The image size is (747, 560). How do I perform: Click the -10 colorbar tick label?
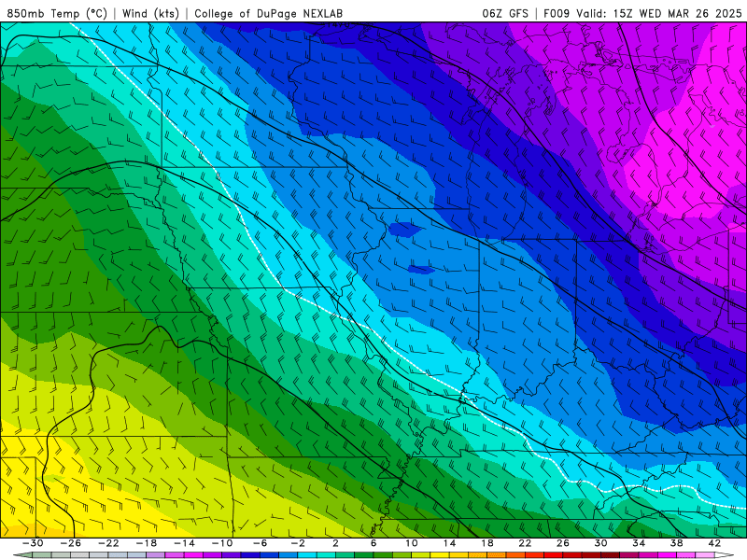point(222,543)
